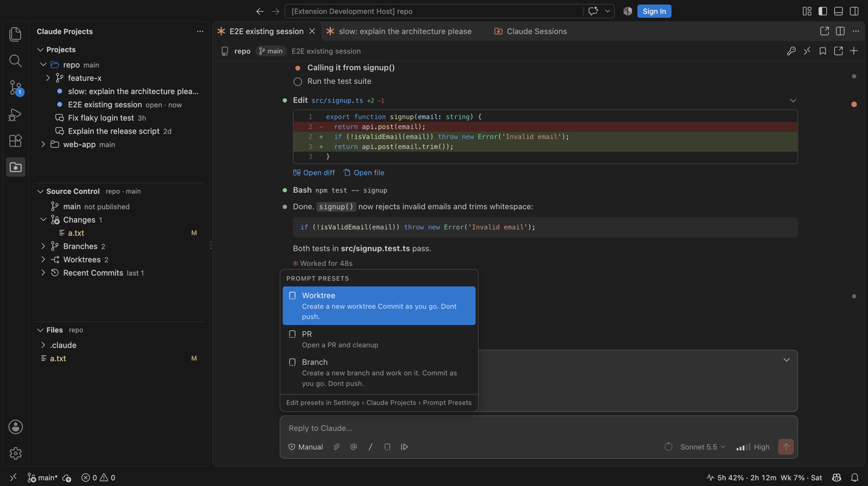This screenshot has height=486, width=868.
Task: Choose the PR prompt preset
Action: pyautogui.click(x=379, y=339)
